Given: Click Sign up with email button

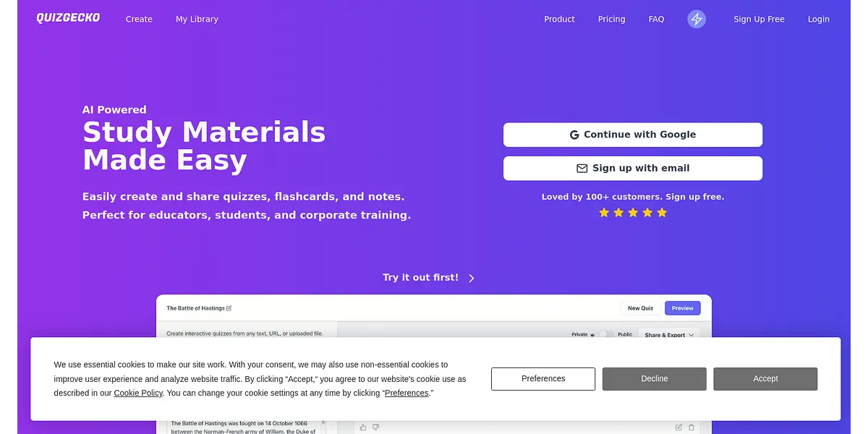Looking at the screenshot, I should 633,168.
